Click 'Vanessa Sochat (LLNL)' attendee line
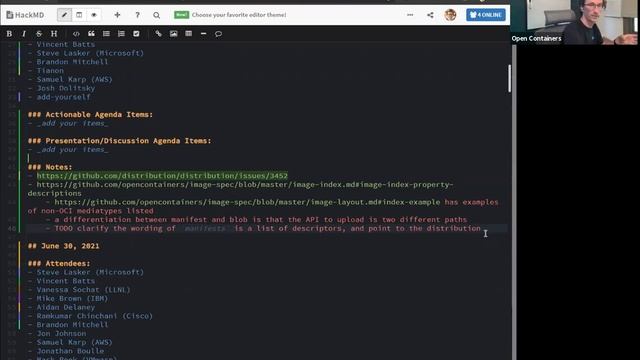640x360 pixels. click(83, 290)
